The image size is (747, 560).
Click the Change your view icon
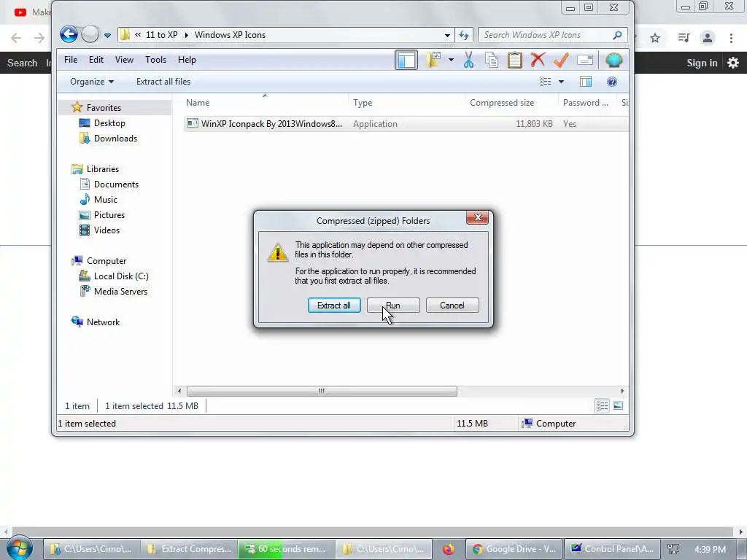click(546, 82)
